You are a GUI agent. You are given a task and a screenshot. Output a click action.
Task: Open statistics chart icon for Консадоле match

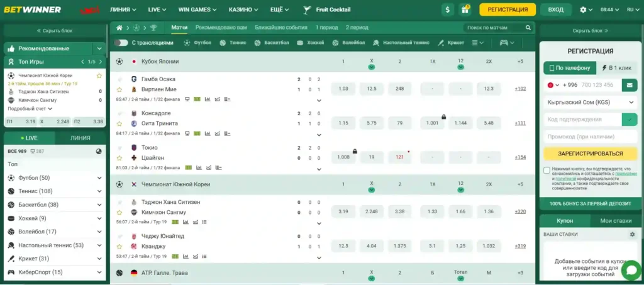click(x=208, y=133)
